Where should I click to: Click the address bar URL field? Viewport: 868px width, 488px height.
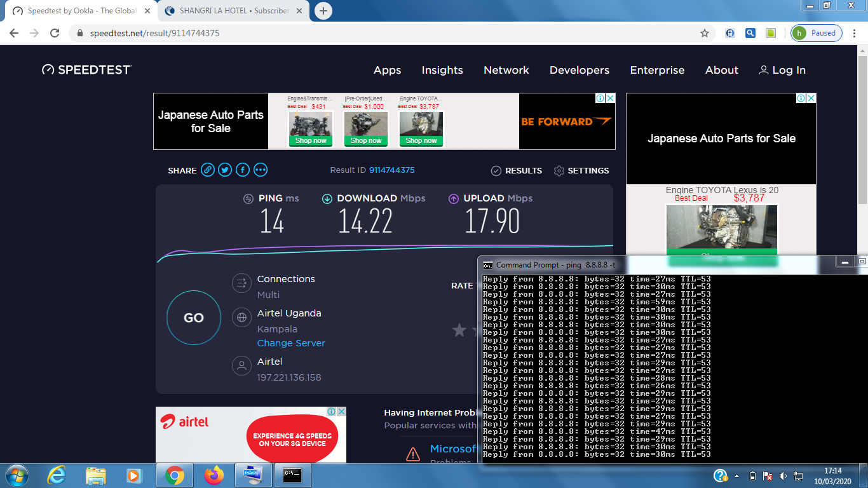pos(381,33)
